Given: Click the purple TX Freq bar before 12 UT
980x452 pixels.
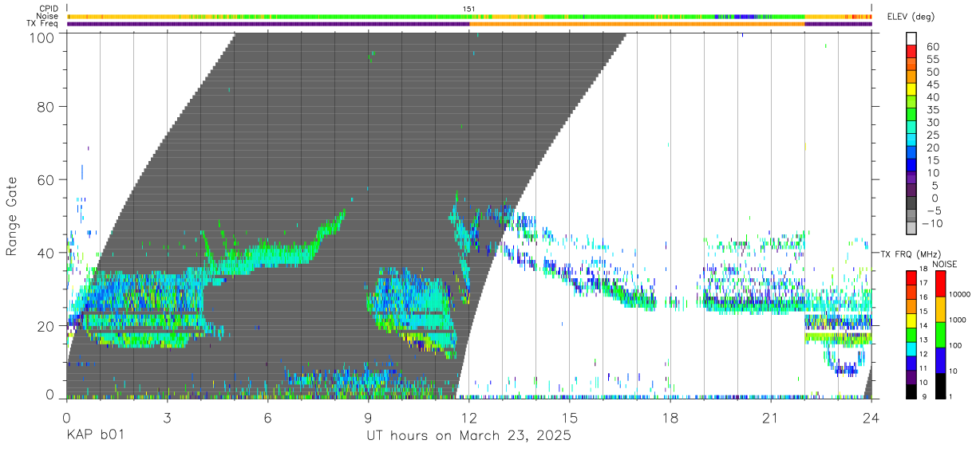Looking at the screenshot, I should coord(268,24).
